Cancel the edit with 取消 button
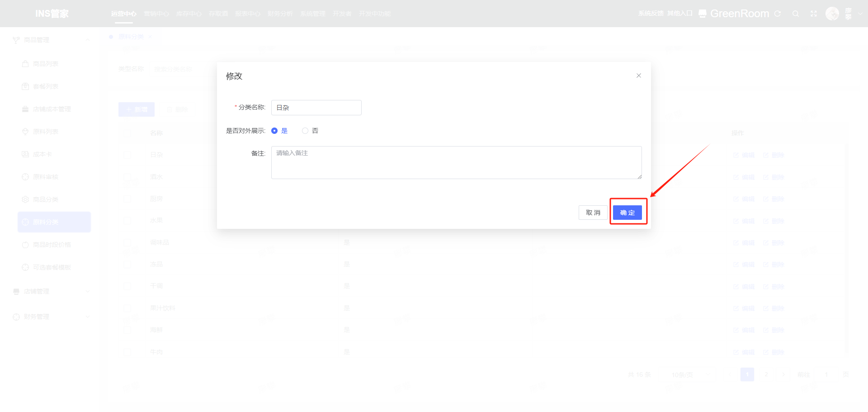The width and height of the screenshot is (868, 412). click(x=593, y=213)
